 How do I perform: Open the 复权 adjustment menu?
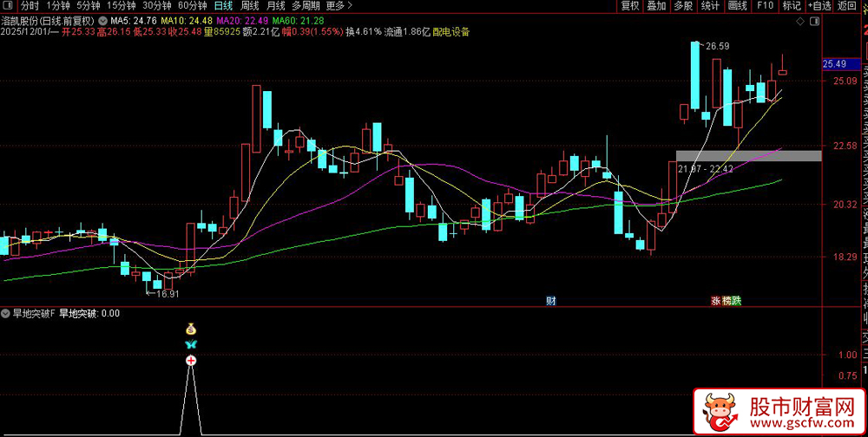tap(630, 6)
